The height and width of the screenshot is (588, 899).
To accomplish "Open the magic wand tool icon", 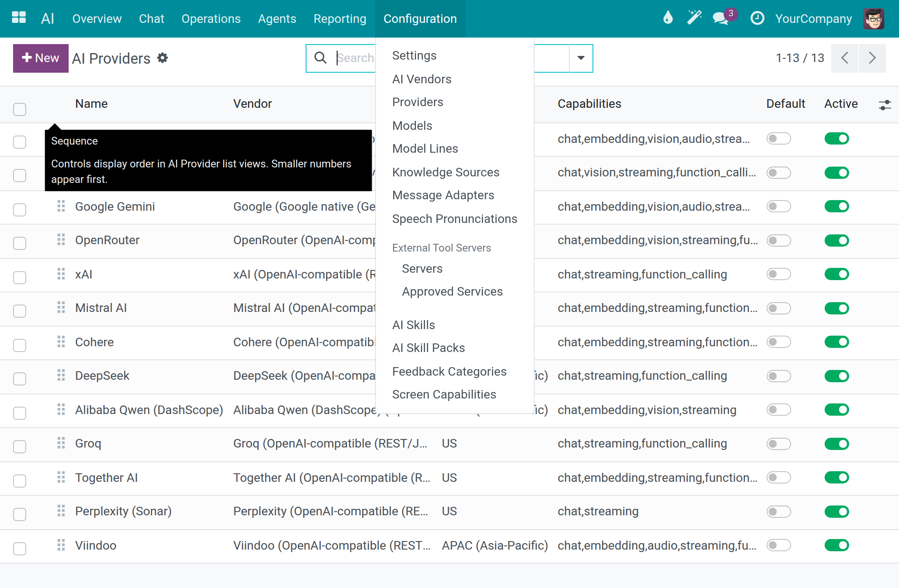I will coord(694,18).
